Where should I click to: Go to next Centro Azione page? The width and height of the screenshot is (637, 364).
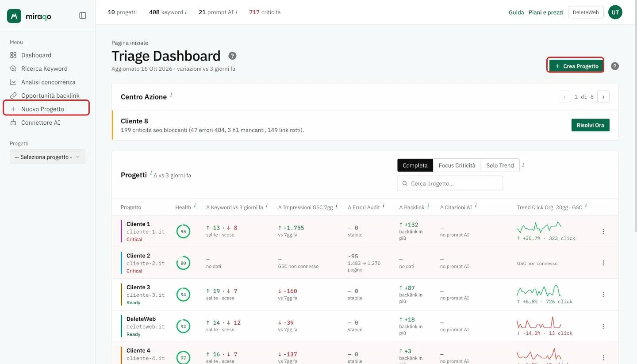click(x=603, y=97)
